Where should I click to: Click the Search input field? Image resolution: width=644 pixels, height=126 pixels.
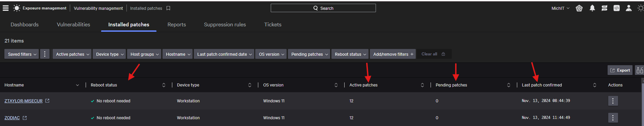tap(323, 8)
